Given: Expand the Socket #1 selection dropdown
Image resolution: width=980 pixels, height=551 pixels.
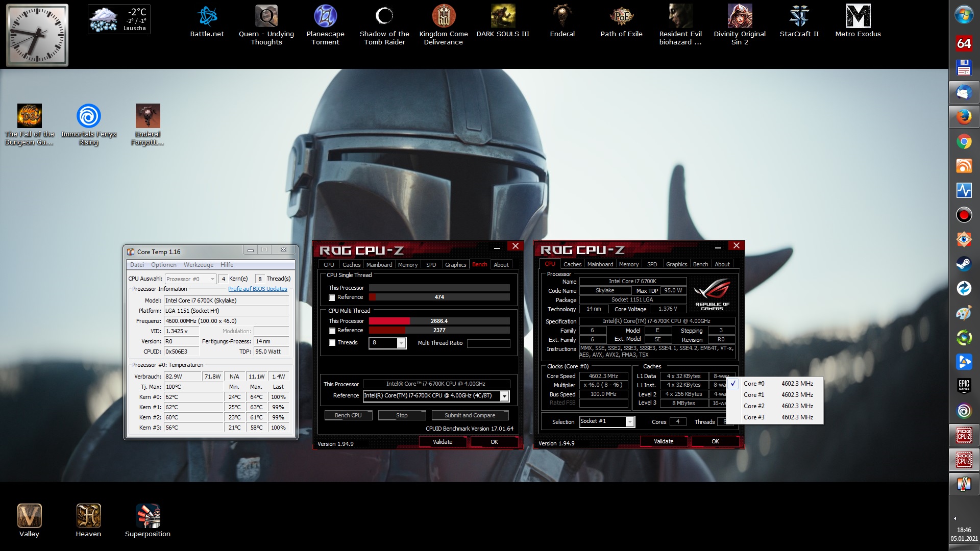Looking at the screenshot, I should pos(630,421).
